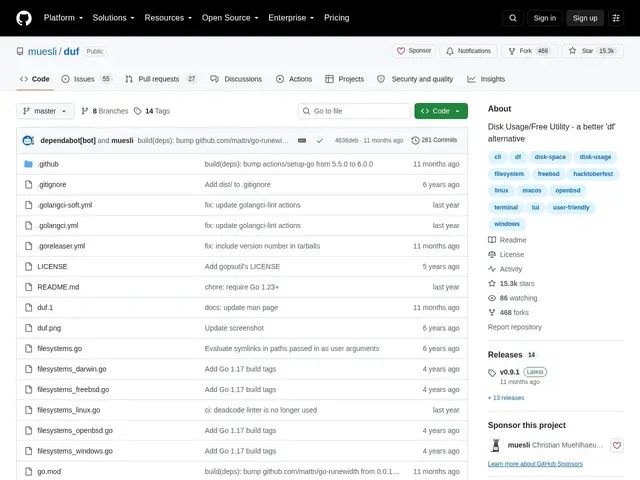Switch to the Security and quality tab
640x480 pixels.
click(x=415, y=79)
